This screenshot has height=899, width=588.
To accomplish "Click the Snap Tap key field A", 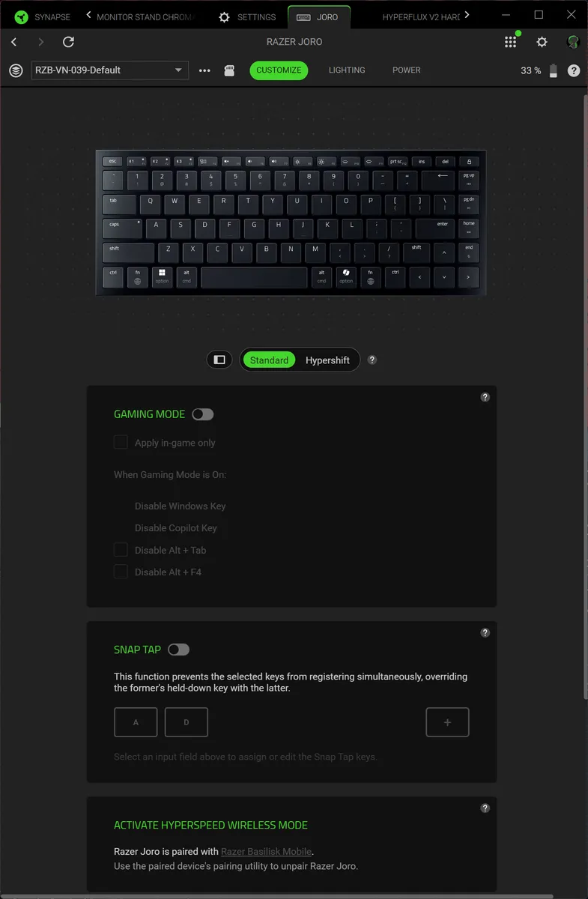I will (136, 722).
